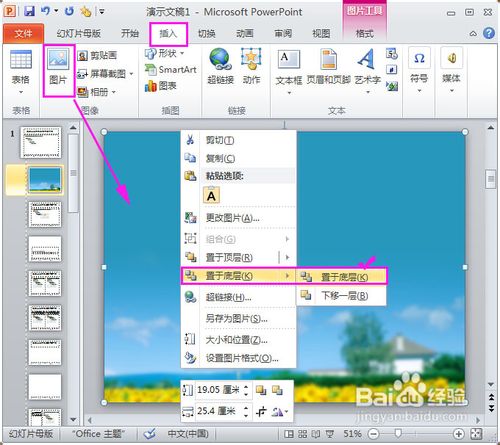The image size is (500, 445).
Task: Select 复制(C) in context menu
Action: point(238,158)
